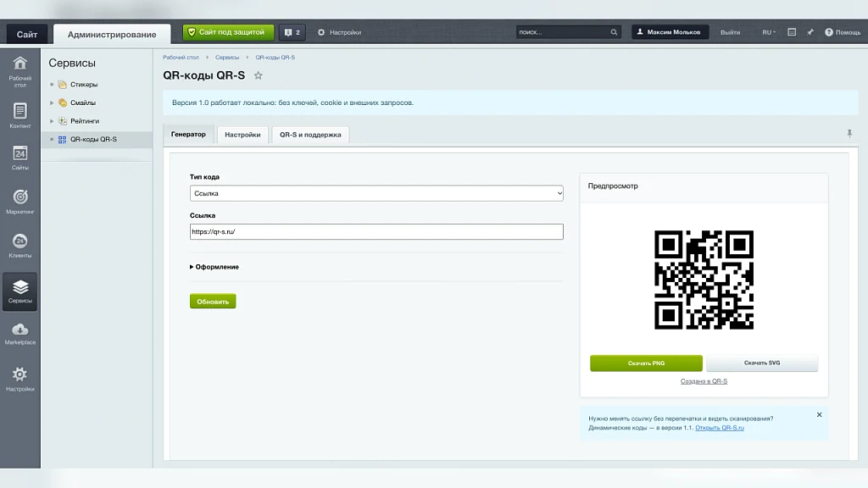Viewport: 868px width, 488px height.
Task: Expand the Рейтинги tree node arrow
Action: (52, 121)
